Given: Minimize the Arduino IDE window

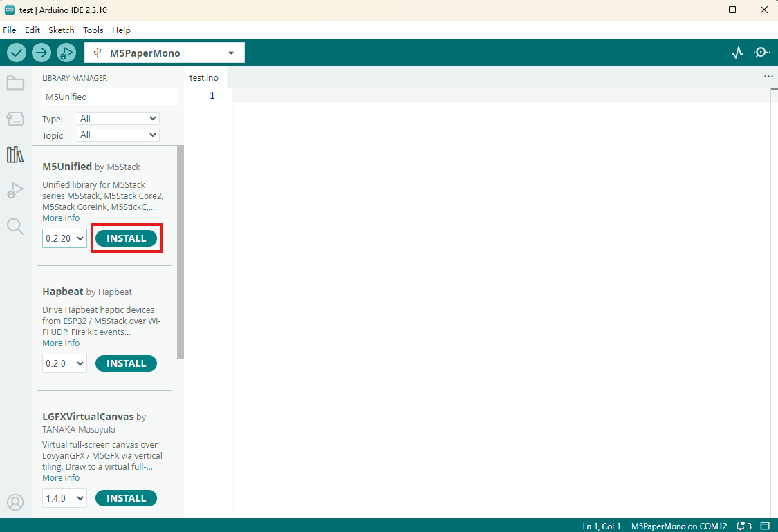Looking at the screenshot, I should pyautogui.click(x=701, y=10).
